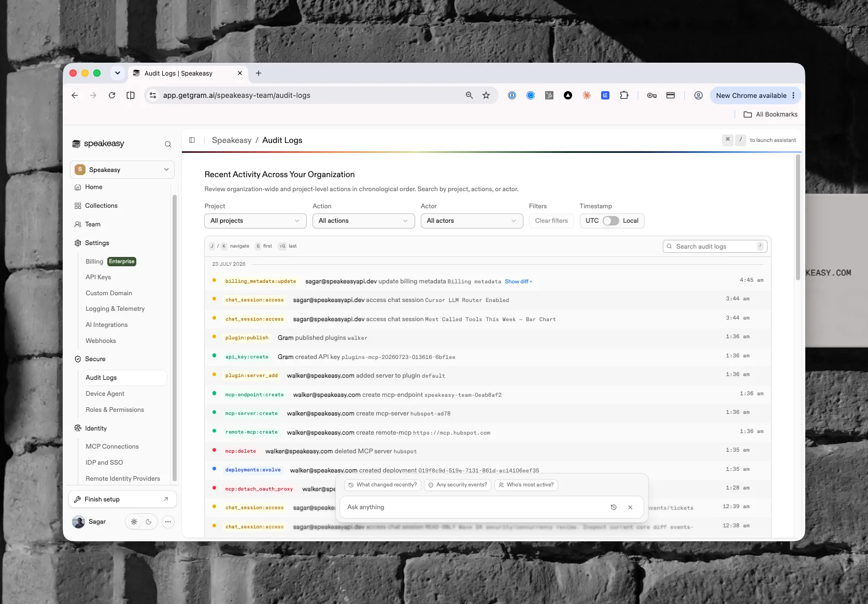Open All actions dropdown
This screenshot has height=604, width=868.
(x=364, y=221)
